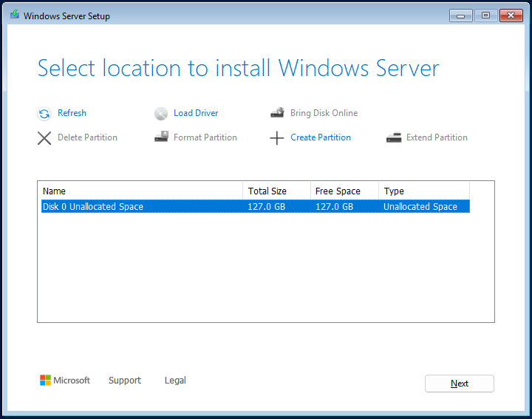
Task: Open the Load Driver link
Action: [196, 113]
